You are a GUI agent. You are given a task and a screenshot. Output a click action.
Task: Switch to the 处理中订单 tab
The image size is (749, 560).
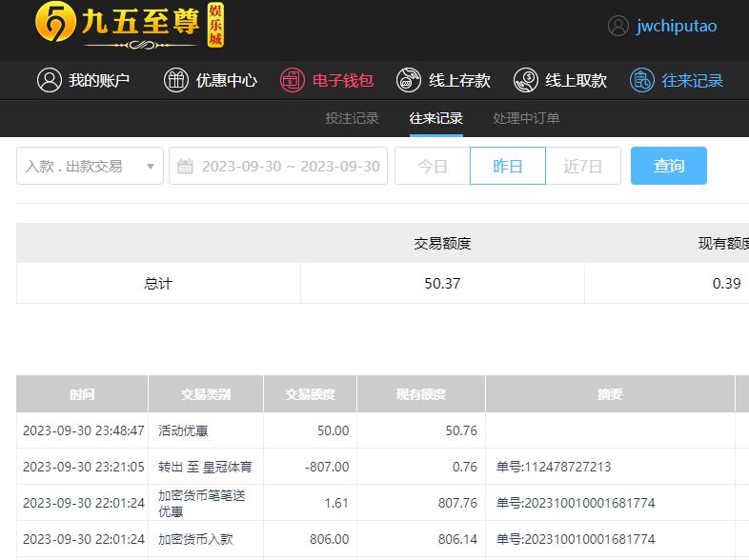pyautogui.click(x=526, y=118)
